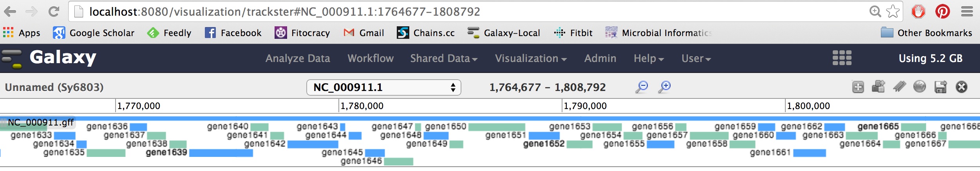980x171 pixels.
Task: Click the gene1639 feature bar
Action: pyautogui.click(x=221, y=153)
